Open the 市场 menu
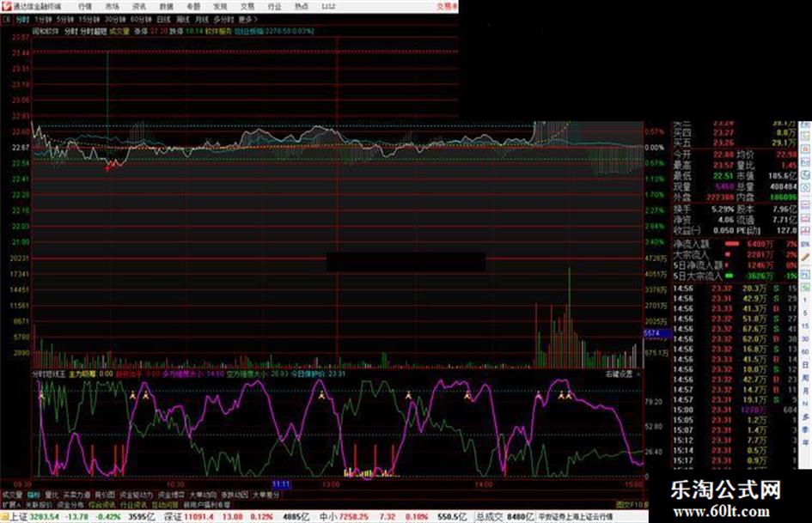Screen dimensions: 812x523 pyautogui.click(x=112, y=7)
